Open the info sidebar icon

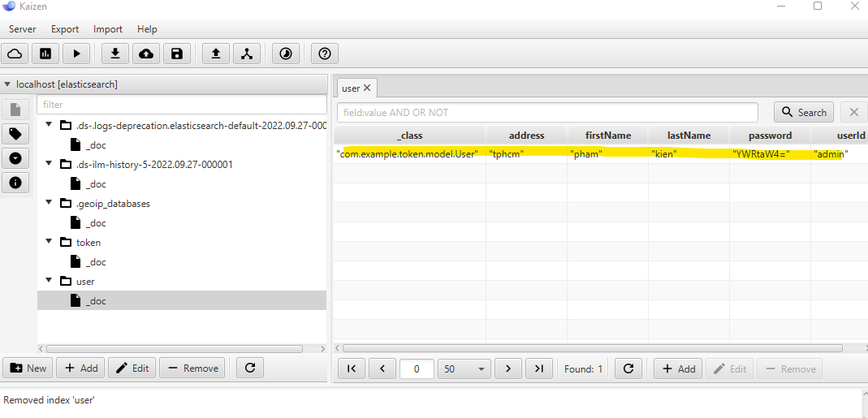click(15, 182)
